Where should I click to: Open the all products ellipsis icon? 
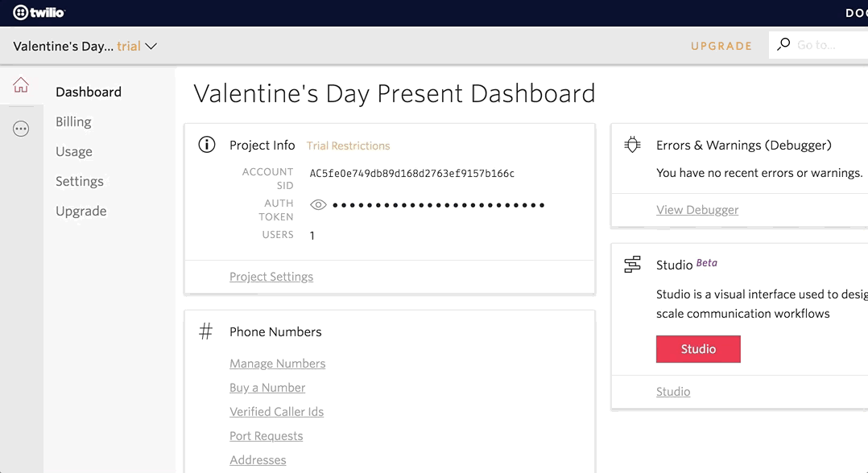(21, 129)
